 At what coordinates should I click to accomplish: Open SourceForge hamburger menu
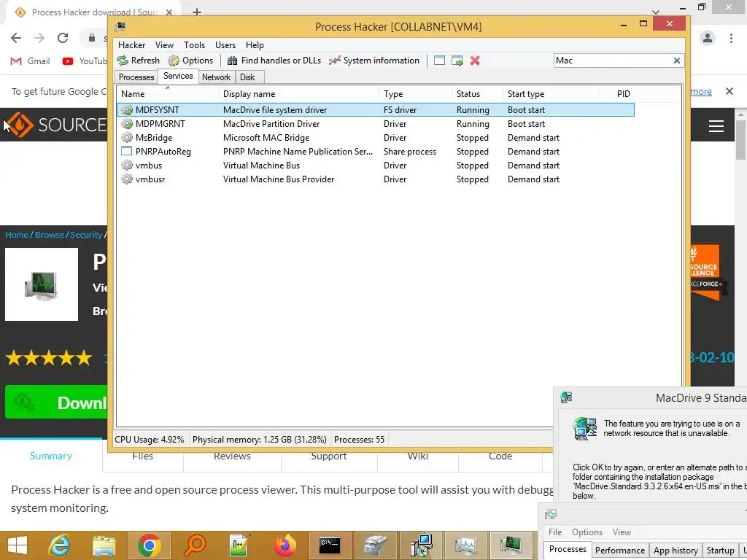716,126
